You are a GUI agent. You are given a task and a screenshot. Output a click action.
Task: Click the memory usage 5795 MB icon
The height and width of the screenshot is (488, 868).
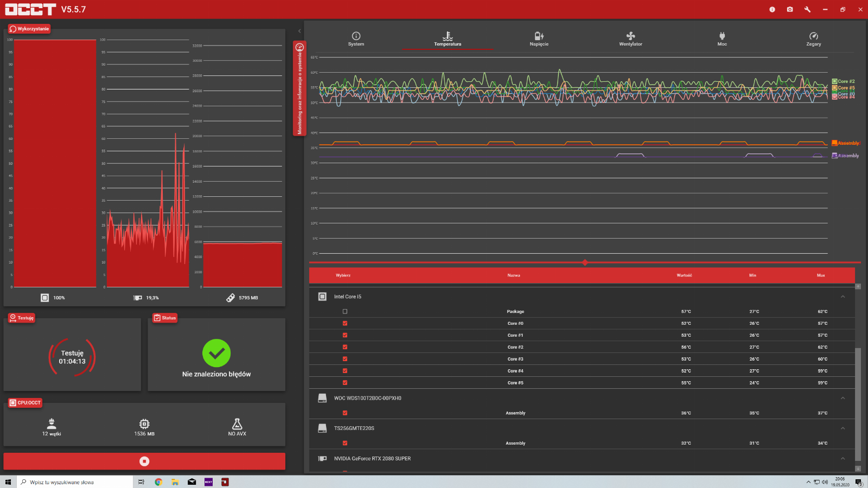231,298
